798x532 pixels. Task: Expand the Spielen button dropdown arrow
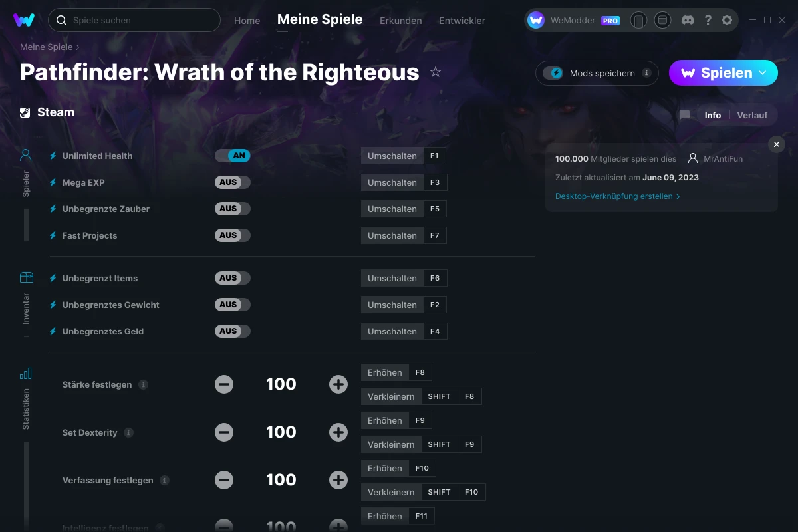tap(763, 73)
